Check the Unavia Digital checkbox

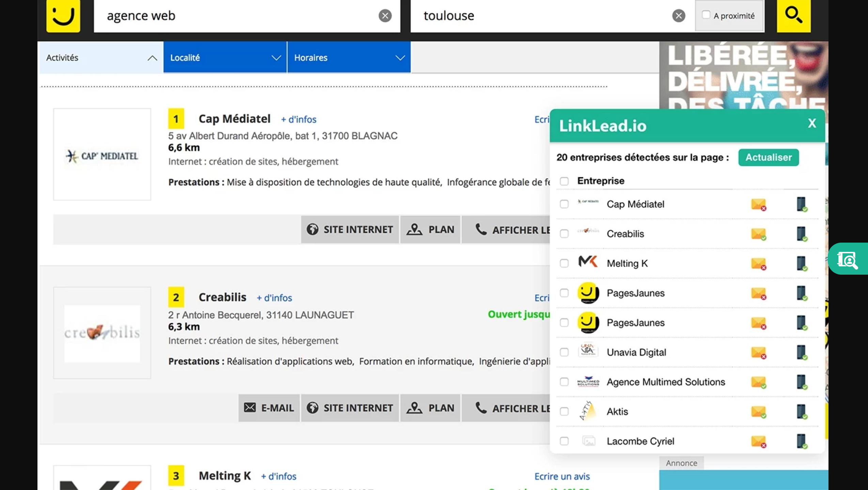[x=564, y=352]
